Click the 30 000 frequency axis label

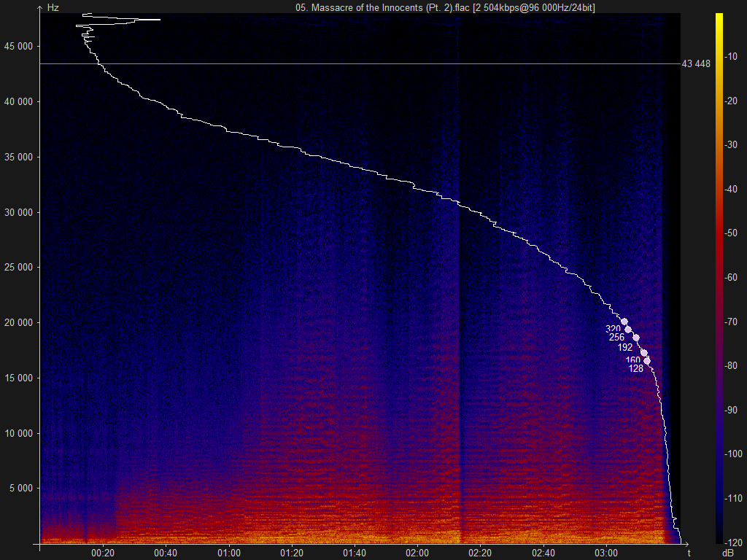pos(18,212)
